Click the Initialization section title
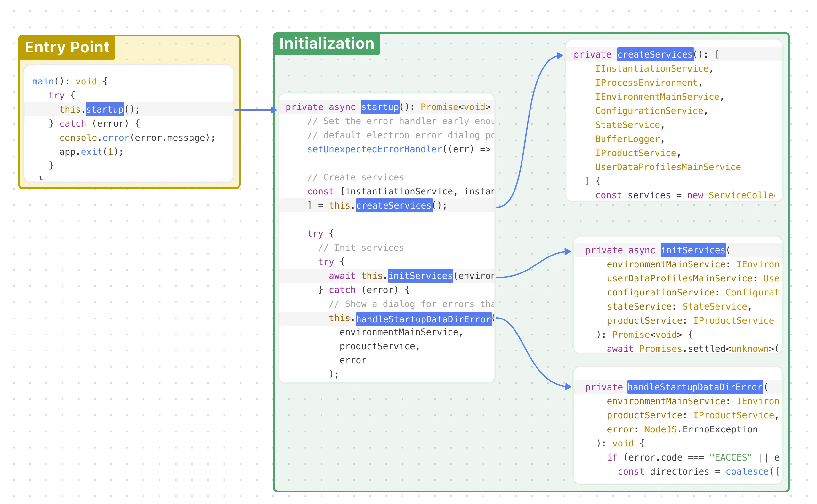817x504 pixels. (327, 43)
